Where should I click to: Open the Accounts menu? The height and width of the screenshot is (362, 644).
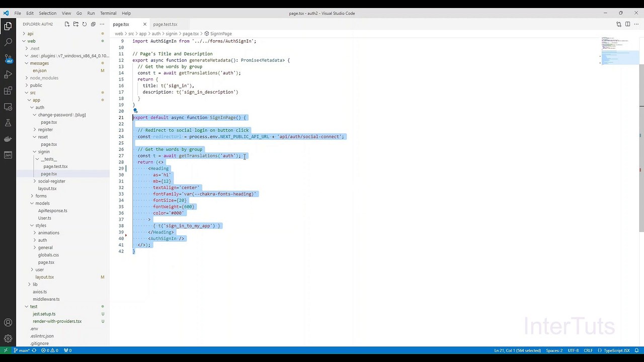tap(8, 323)
